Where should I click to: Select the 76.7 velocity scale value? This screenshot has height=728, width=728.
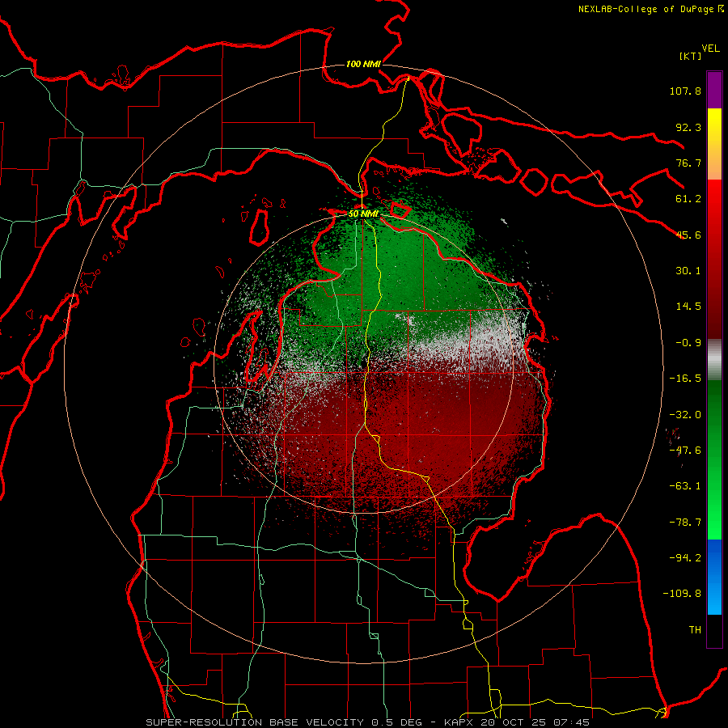point(688,163)
